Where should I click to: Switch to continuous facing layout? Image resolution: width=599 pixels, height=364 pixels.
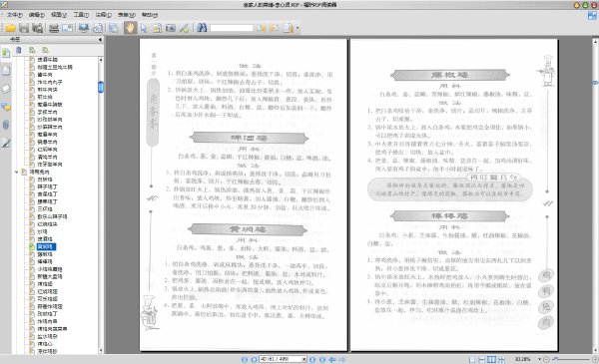click(501, 359)
